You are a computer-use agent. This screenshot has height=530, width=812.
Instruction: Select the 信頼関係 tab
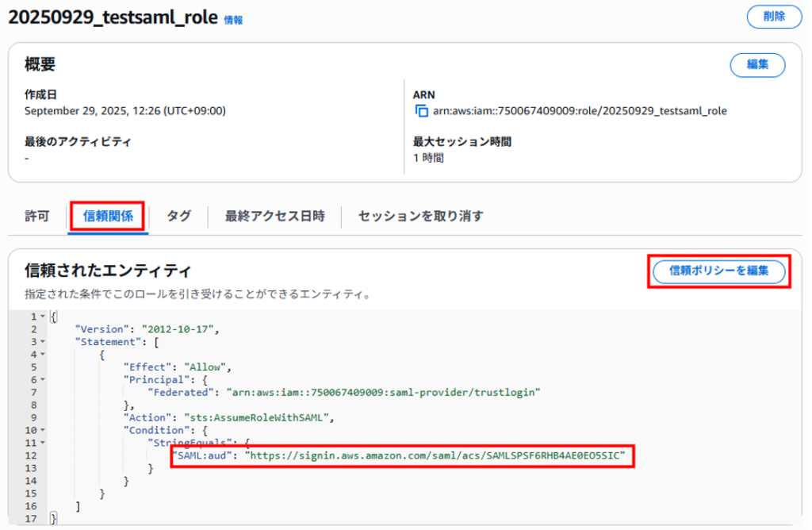point(107,217)
